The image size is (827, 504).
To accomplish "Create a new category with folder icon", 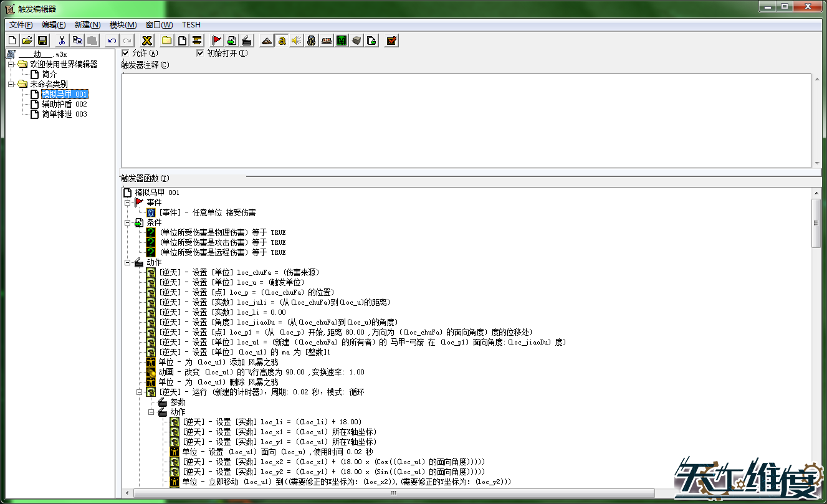I will coord(167,40).
